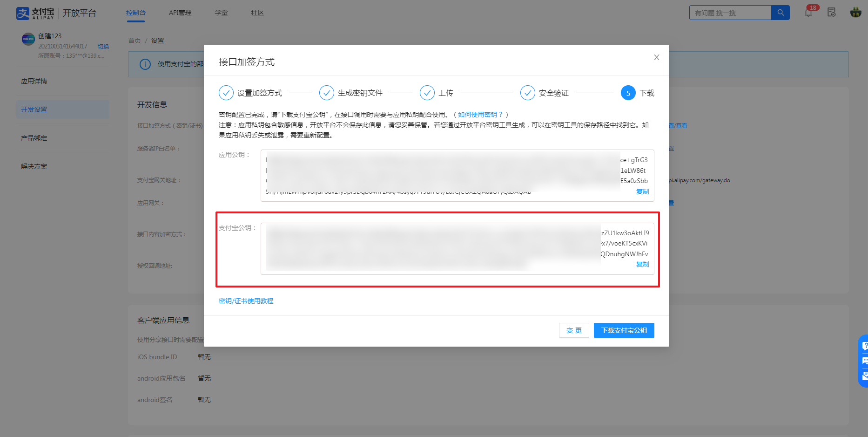Select 开发设置 in the sidebar

(63, 109)
